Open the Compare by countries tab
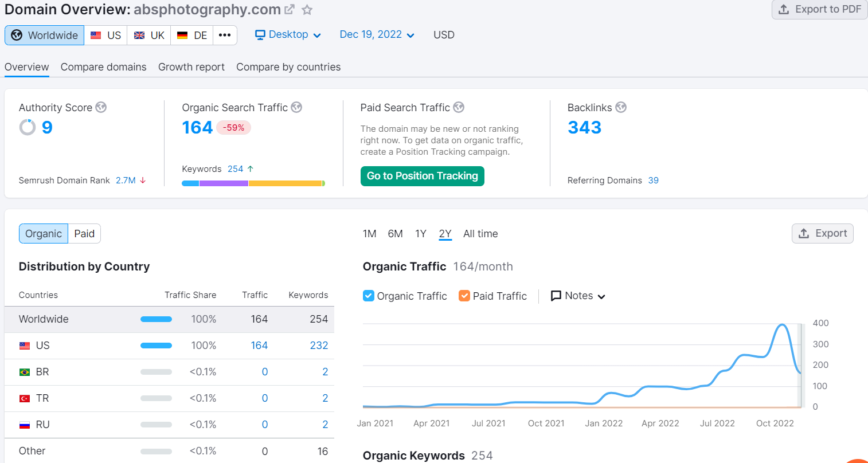868x463 pixels. pyautogui.click(x=288, y=67)
